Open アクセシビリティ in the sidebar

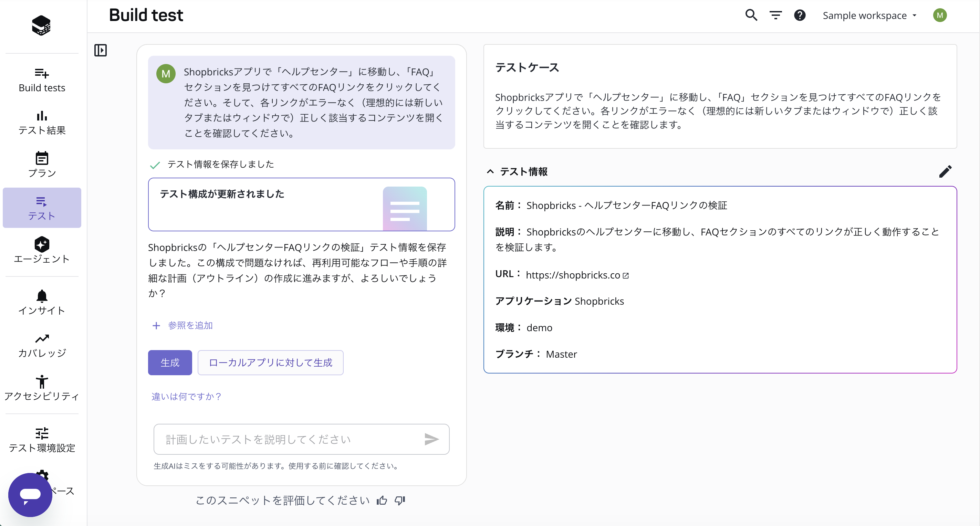click(42, 389)
